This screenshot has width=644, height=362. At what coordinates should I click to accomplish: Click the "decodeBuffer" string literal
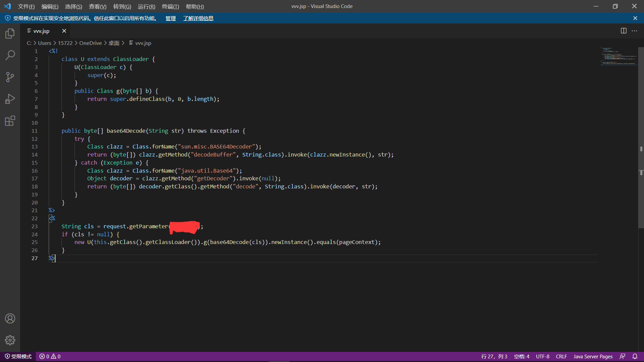tap(213, 155)
